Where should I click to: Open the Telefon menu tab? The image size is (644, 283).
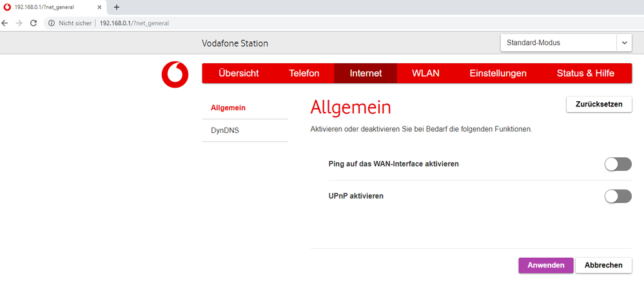click(x=304, y=73)
